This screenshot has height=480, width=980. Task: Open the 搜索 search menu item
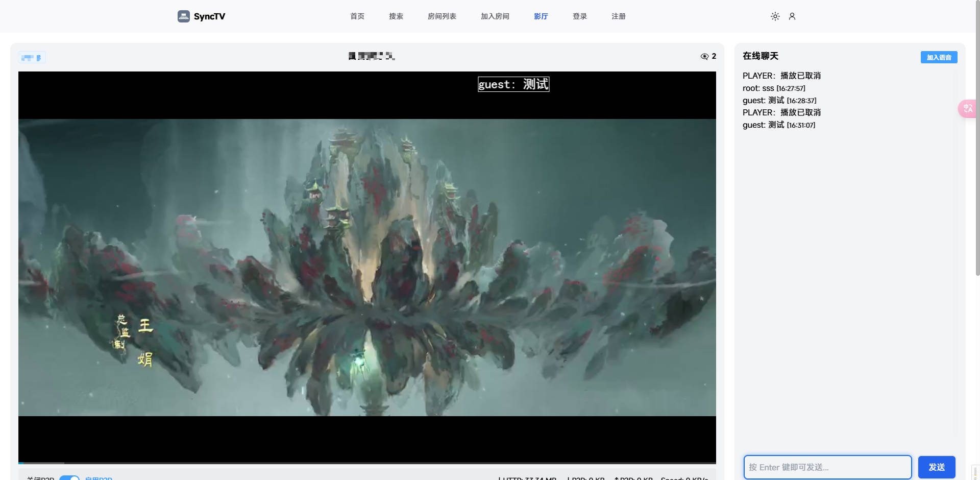click(396, 16)
